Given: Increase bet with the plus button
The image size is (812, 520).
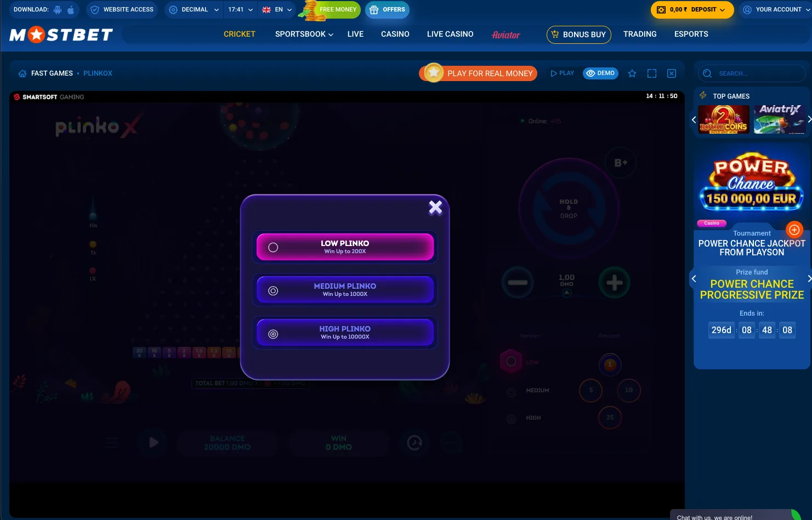Looking at the screenshot, I should click(614, 283).
